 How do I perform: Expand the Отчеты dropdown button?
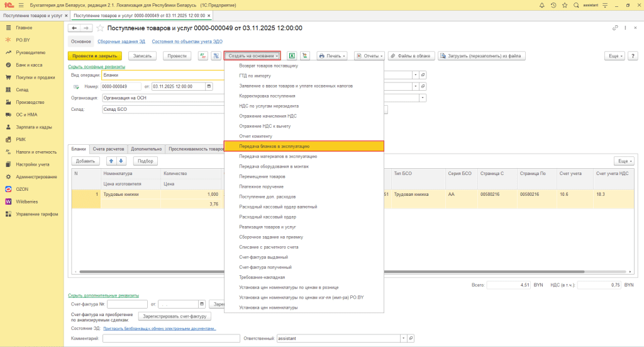tap(370, 55)
